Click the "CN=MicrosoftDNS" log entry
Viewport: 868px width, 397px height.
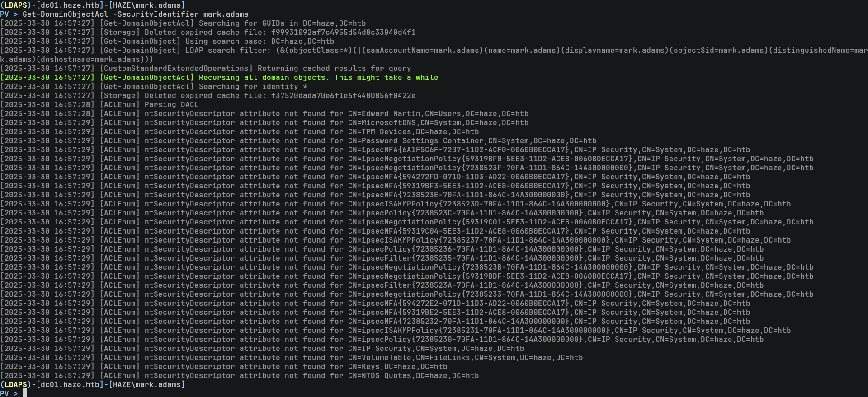coord(438,123)
